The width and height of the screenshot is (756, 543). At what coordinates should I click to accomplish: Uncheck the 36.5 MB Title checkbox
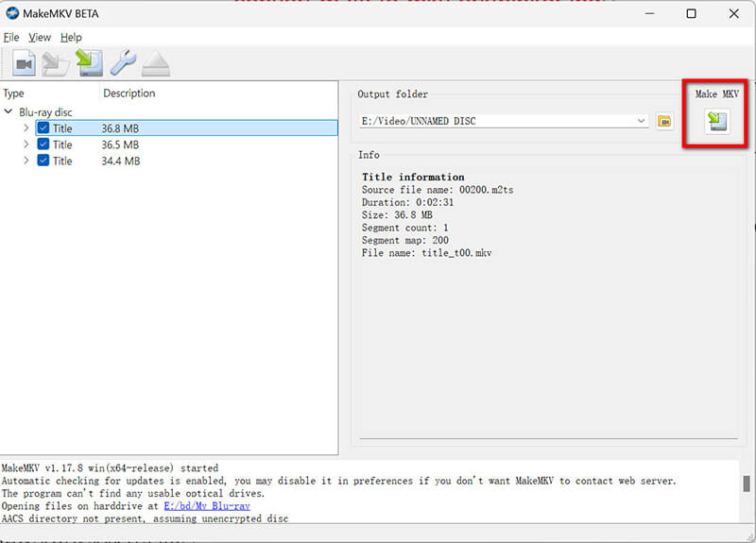pyautogui.click(x=43, y=144)
